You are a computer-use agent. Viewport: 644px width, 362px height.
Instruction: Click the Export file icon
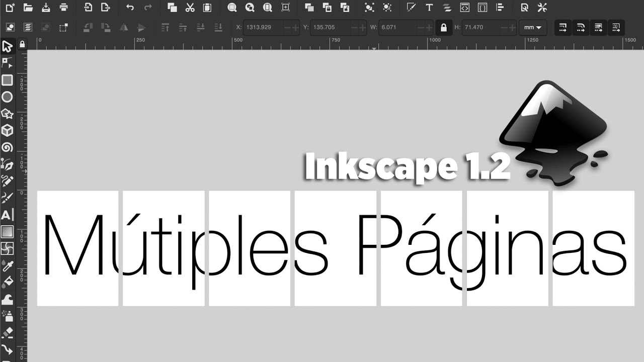coord(105,8)
